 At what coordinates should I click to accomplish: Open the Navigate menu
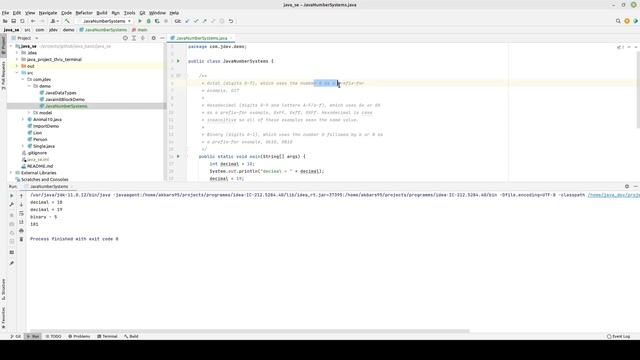pyautogui.click(x=48, y=13)
